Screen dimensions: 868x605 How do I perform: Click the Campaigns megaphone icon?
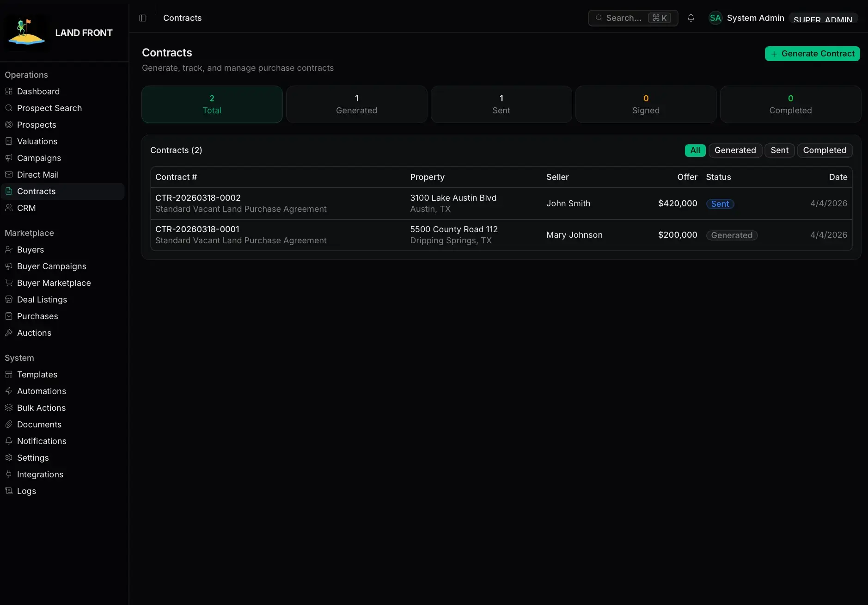[9, 158]
